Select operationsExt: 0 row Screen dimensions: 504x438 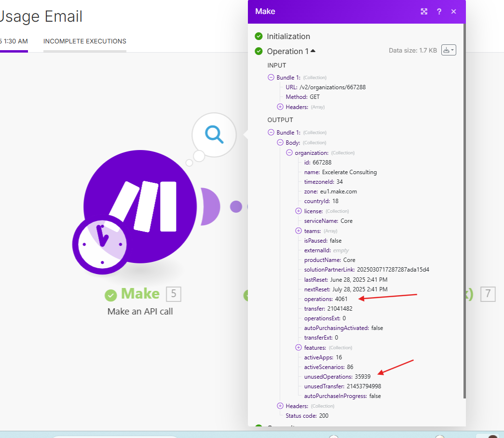(x=325, y=318)
